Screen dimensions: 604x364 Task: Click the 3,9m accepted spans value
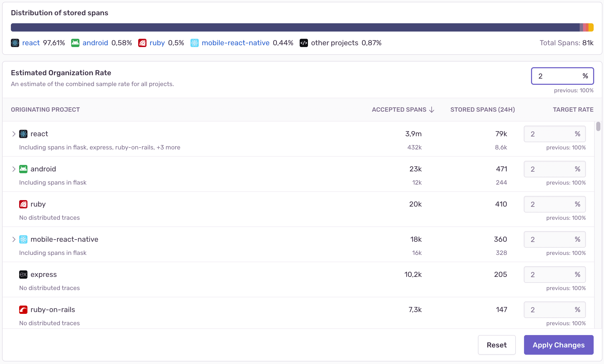tap(413, 134)
